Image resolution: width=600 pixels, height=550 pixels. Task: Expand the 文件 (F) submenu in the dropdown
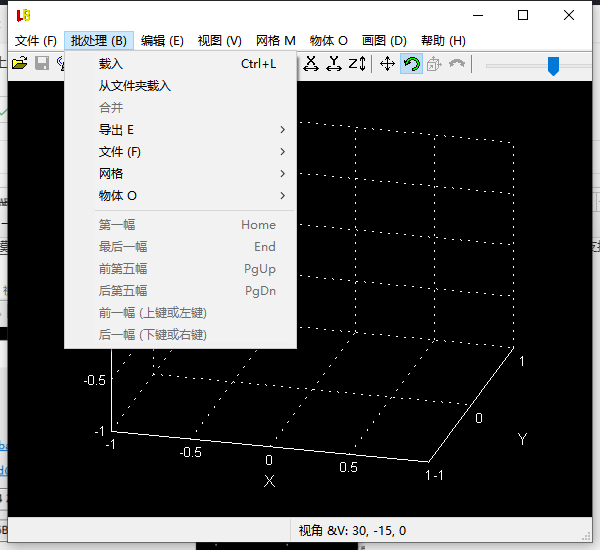tap(180, 152)
